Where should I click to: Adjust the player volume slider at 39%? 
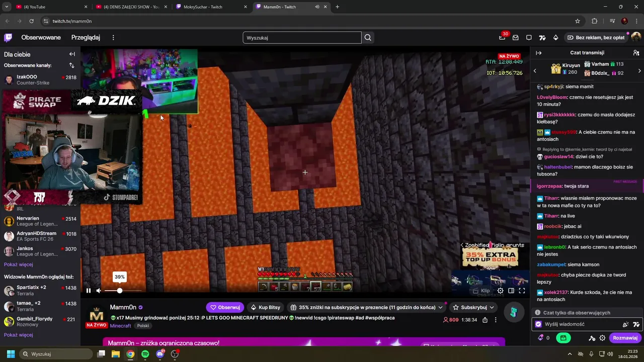pyautogui.click(x=119, y=291)
